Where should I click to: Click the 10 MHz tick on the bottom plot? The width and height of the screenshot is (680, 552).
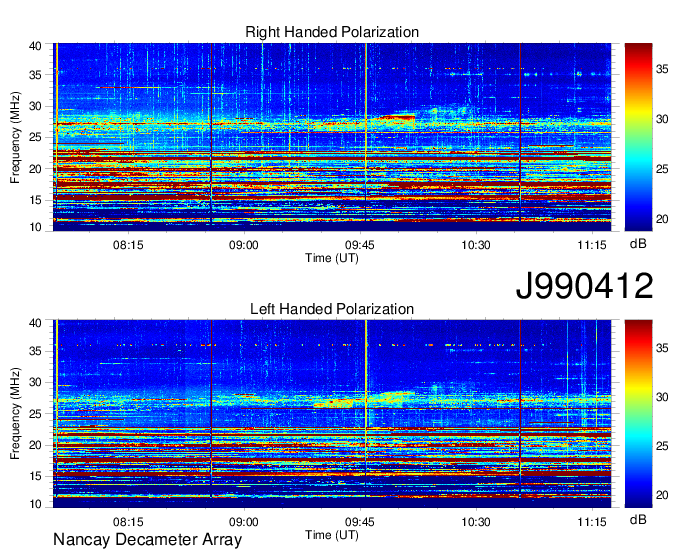[x=35, y=504]
